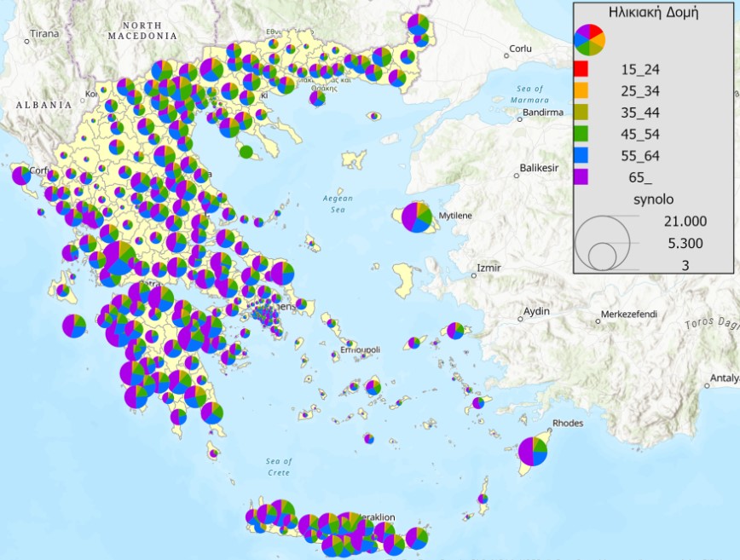Click the 45_54 legend label
This screenshot has height=560, width=740.
pos(640,134)
